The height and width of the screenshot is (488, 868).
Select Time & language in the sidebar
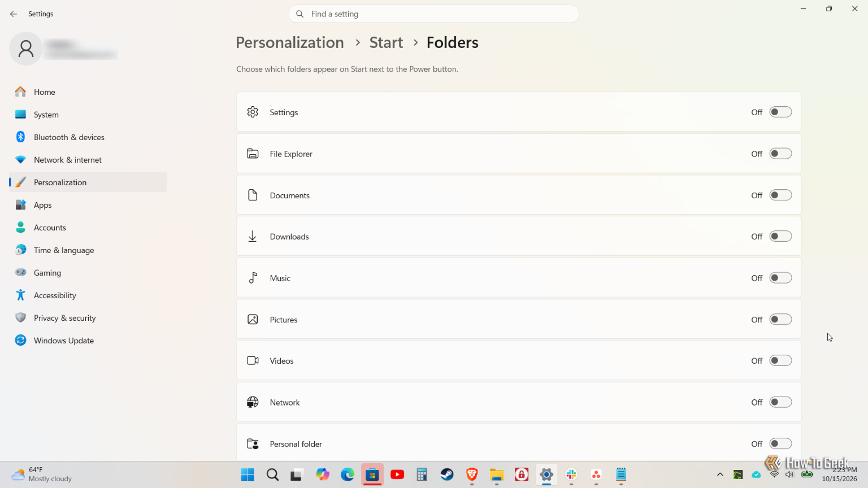click(88, 250)
